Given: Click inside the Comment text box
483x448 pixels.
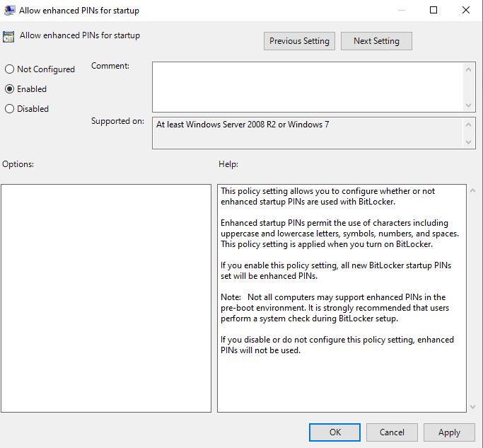Looking at the screenshot, I should click(x=307, y=87).
